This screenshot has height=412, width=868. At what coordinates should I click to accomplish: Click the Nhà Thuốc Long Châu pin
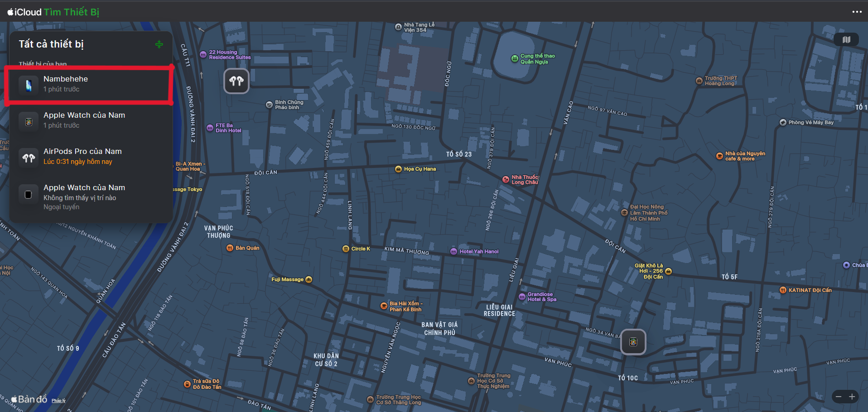tap(506, 180)
